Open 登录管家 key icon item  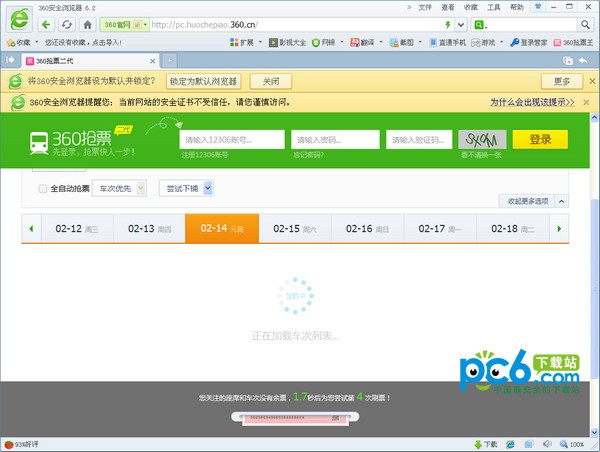pyautogui.click(x=529, y=42)
